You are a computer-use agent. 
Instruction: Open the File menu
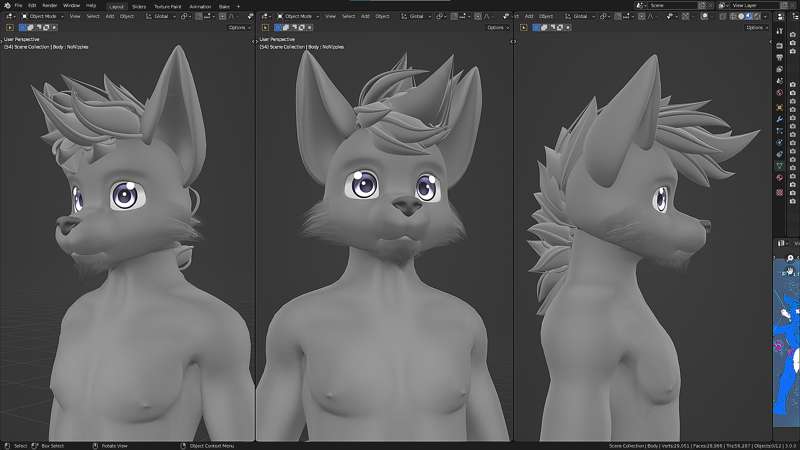click(x=18, y=5)
